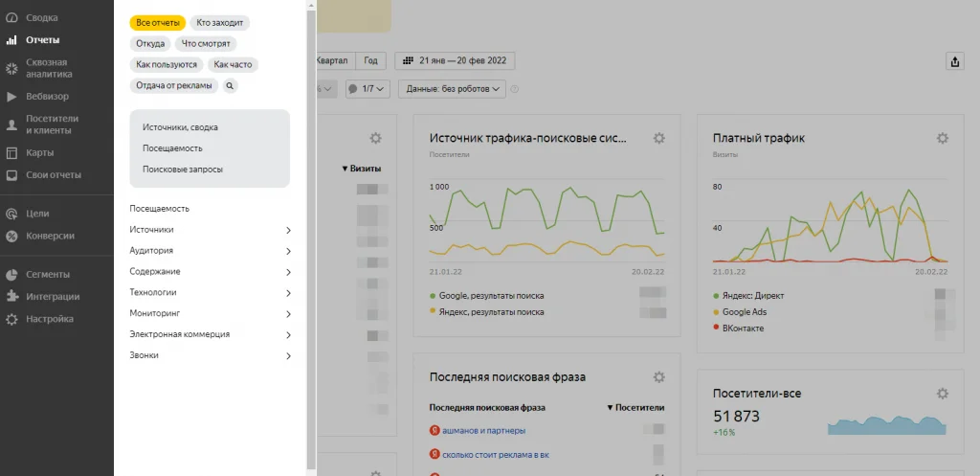Click the export share icon top right
Viewport: 980px width, 476px height.
[954, 61]
